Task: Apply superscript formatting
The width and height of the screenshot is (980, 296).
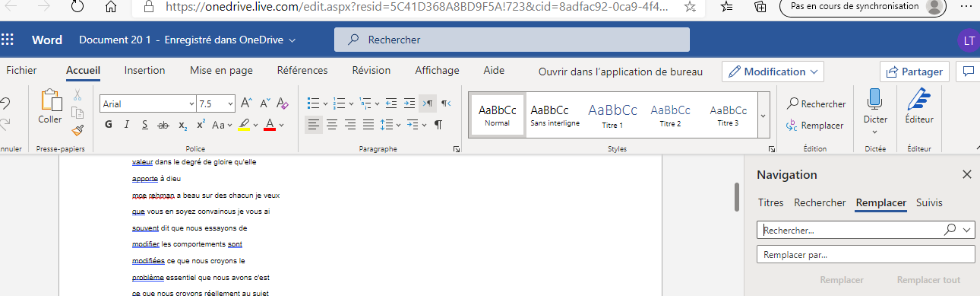Action: pos(201,125)
